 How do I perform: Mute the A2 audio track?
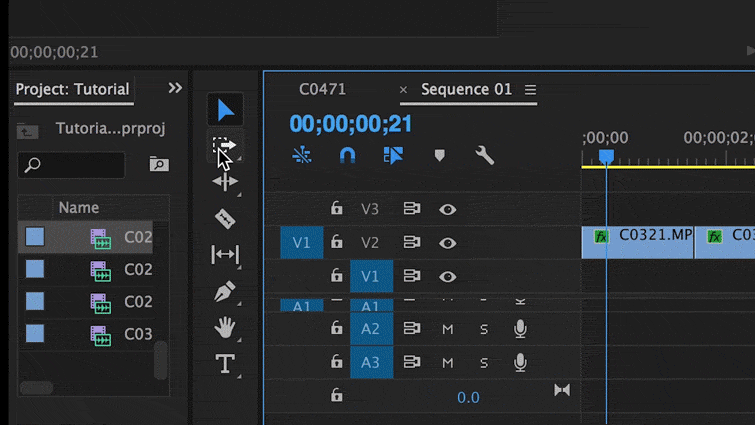click(447, 329)
